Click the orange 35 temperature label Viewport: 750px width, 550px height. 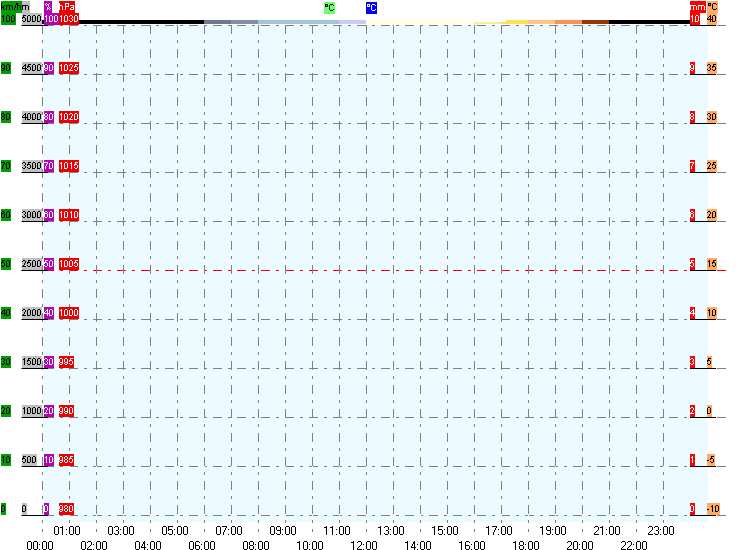(x=712, y=68)
